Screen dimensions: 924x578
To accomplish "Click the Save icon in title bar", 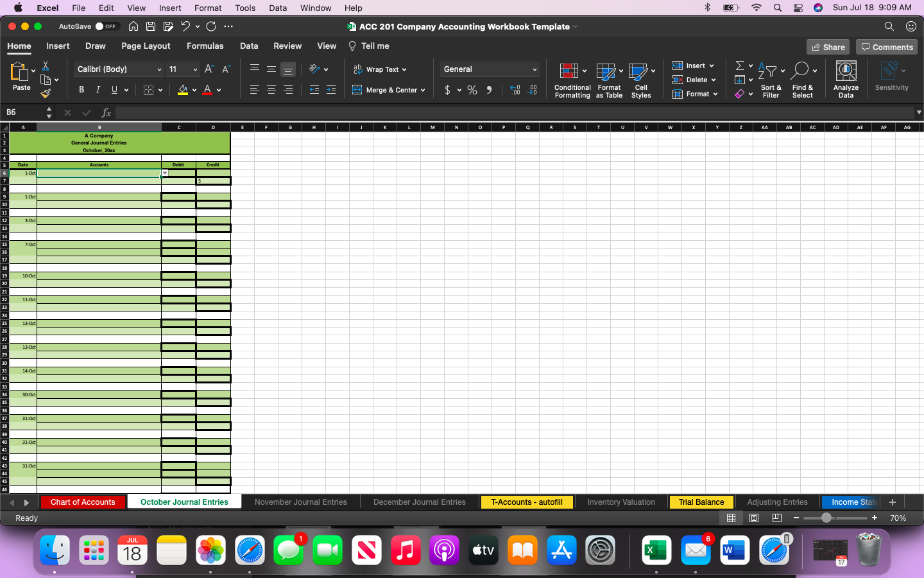I will 151,26.
